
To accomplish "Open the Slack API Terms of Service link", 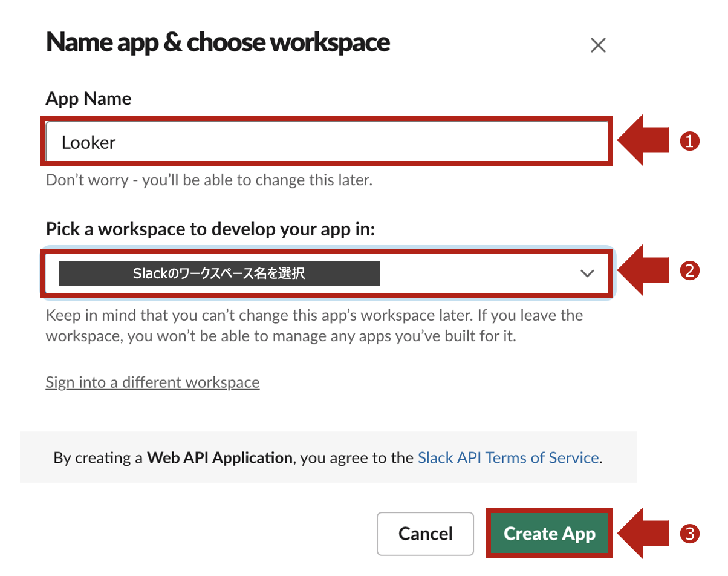I will click(x=508, y=457).
